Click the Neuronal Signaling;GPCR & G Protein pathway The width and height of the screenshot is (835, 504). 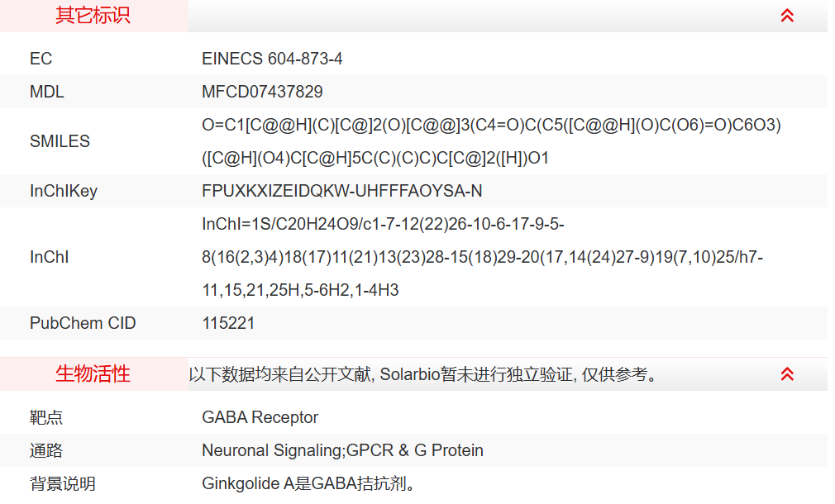(342, 450)
